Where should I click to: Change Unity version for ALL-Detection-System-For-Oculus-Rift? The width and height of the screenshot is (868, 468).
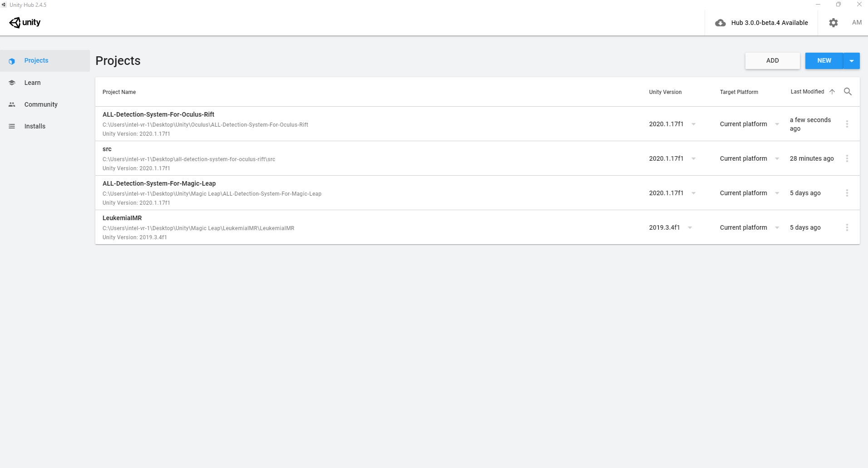point(672,124)
